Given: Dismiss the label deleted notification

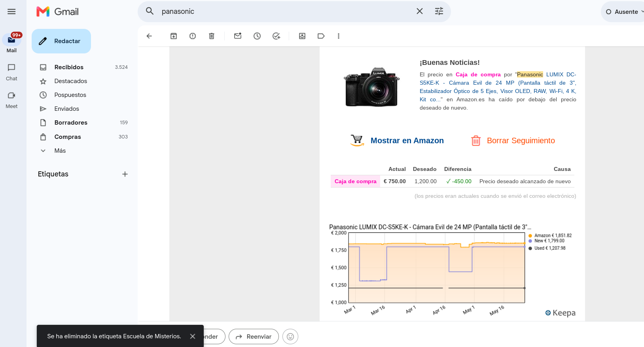Looking at the screenshot, I should click(193, 336).
